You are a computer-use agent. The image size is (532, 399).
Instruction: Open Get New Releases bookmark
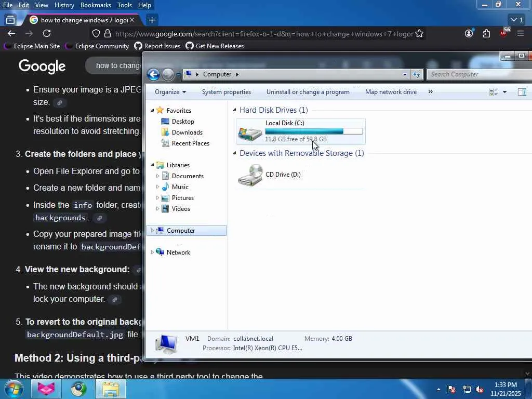[215, 46]
